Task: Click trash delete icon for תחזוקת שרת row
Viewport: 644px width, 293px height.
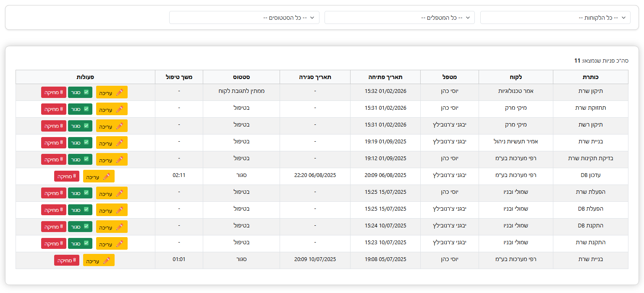Action: pos(61,109)
